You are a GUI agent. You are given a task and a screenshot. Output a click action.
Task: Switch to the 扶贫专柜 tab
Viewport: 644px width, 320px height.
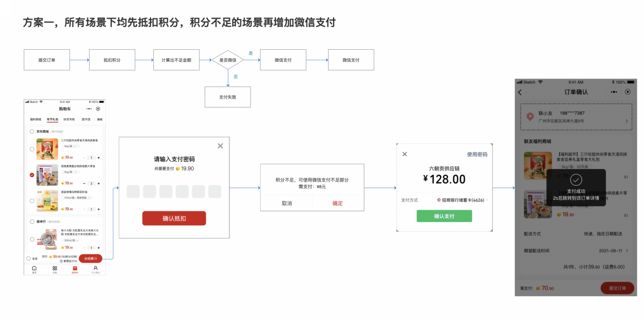point(69,119)
